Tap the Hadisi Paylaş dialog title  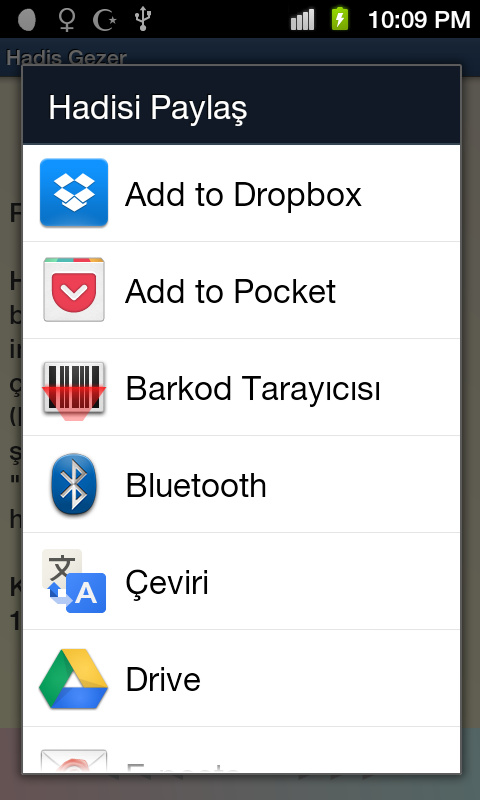(148, 109)
